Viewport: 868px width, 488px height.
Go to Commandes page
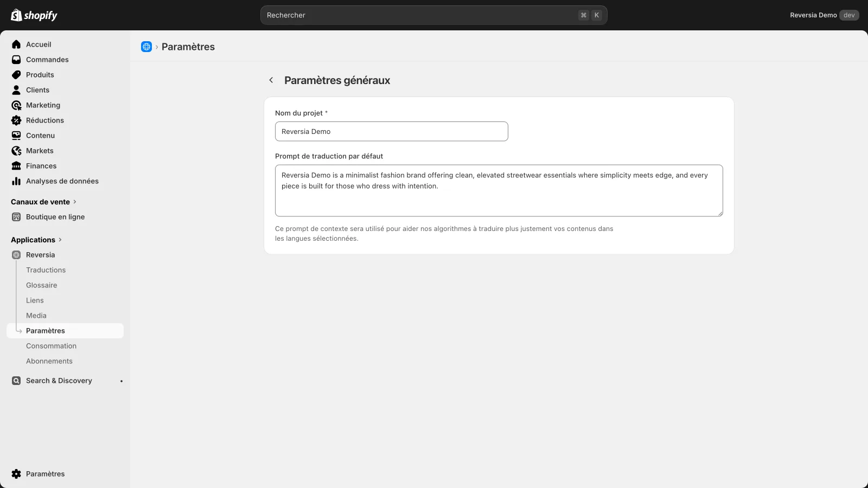click(x=47, y=60)
